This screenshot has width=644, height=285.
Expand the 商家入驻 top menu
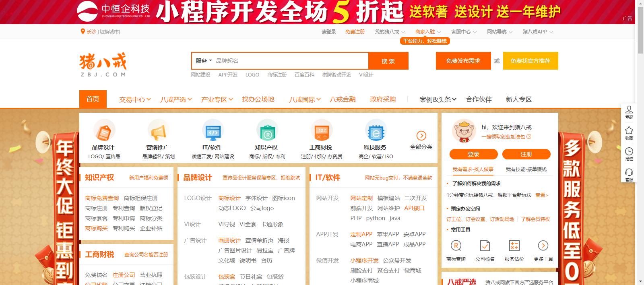coord(428,32)
